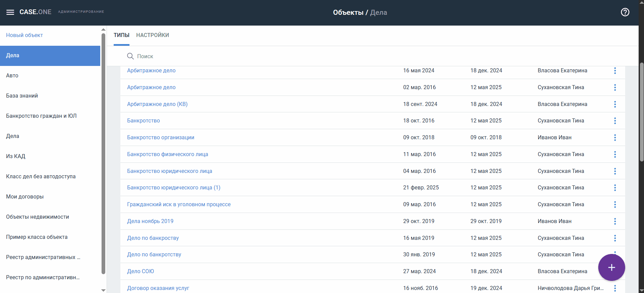Open the Банкротство организации type
Viewport: 644px width, 293px height.
[x=161, y=138]
